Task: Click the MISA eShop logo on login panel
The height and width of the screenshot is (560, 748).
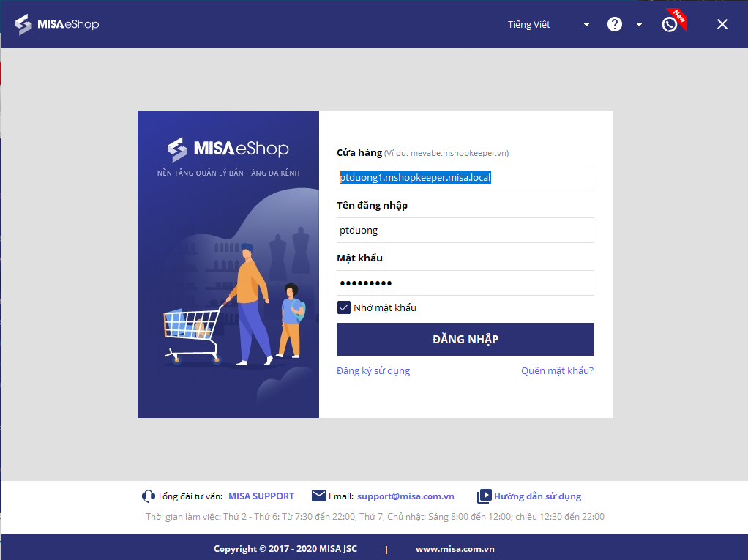Action: point(228,149)
